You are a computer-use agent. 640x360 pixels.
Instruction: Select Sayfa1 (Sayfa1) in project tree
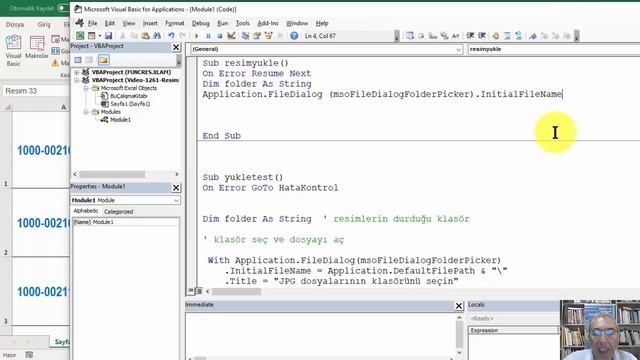click(x=130, y=104)
